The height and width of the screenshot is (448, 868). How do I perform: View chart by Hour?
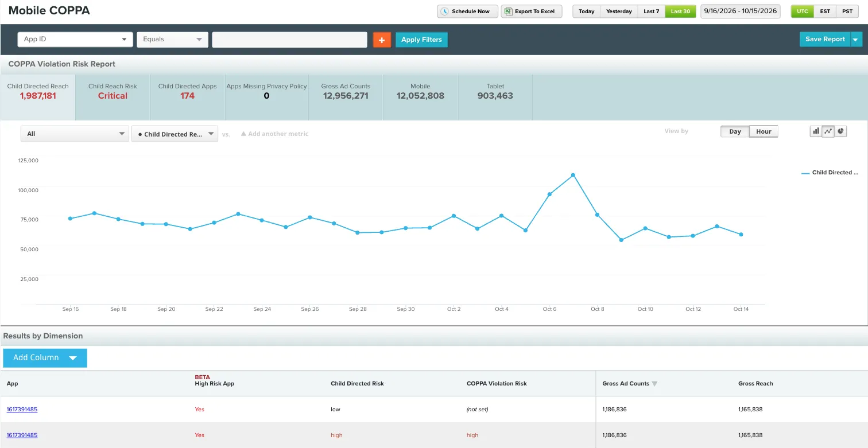coord(764,131)
